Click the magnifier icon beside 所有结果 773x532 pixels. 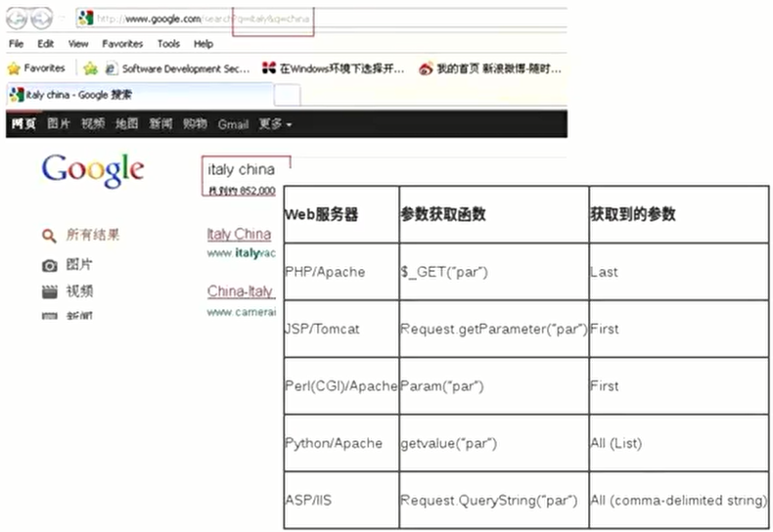coord(49,236)
